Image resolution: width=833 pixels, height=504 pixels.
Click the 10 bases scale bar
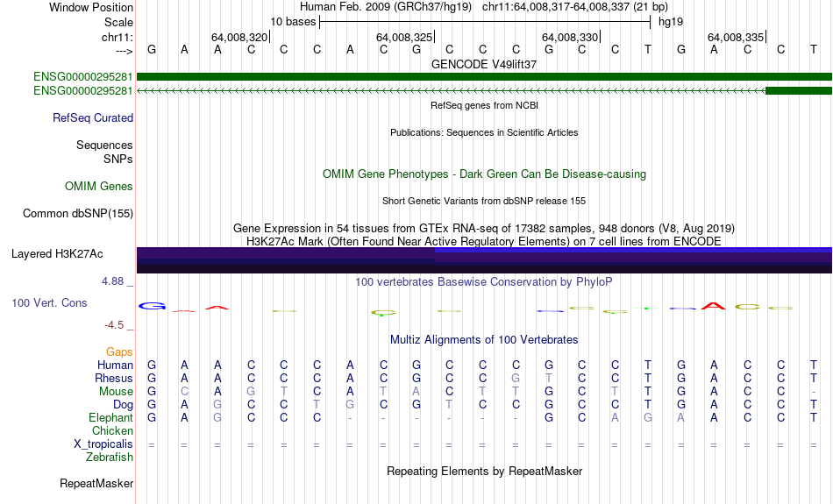click(485, 22)
